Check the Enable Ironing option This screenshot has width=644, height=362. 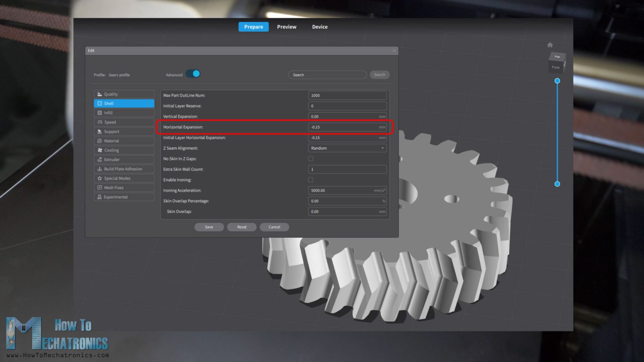pyautogui.click(x=311, y=179)
